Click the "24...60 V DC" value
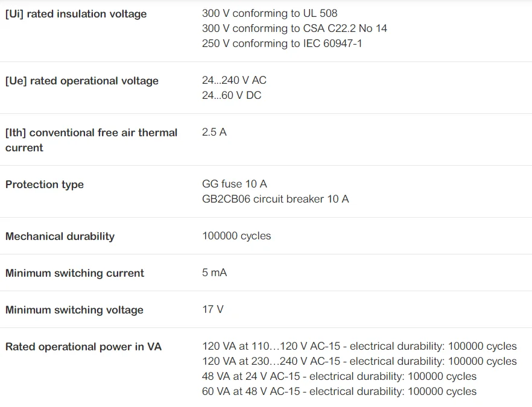The height and width of the screenshot is (407, 532). click(232, 95)
